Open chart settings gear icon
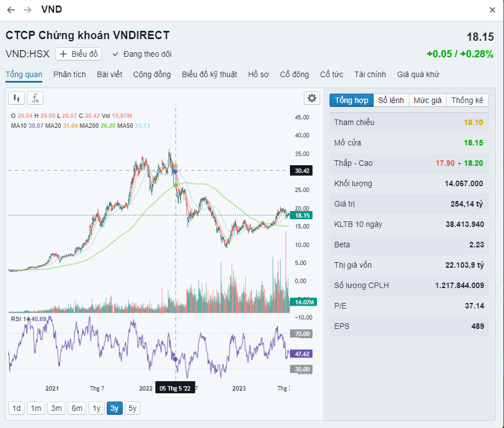504x428 pixels. coord(312,98)
